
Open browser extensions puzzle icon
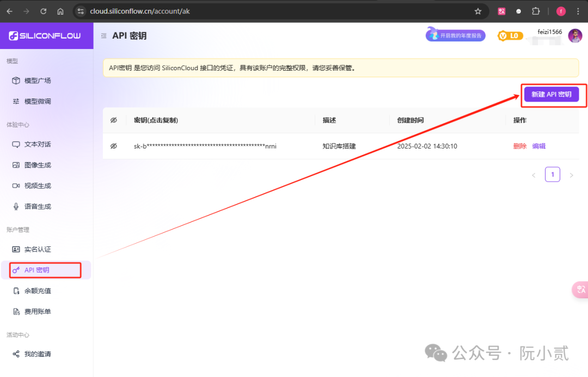coord(536,11)
